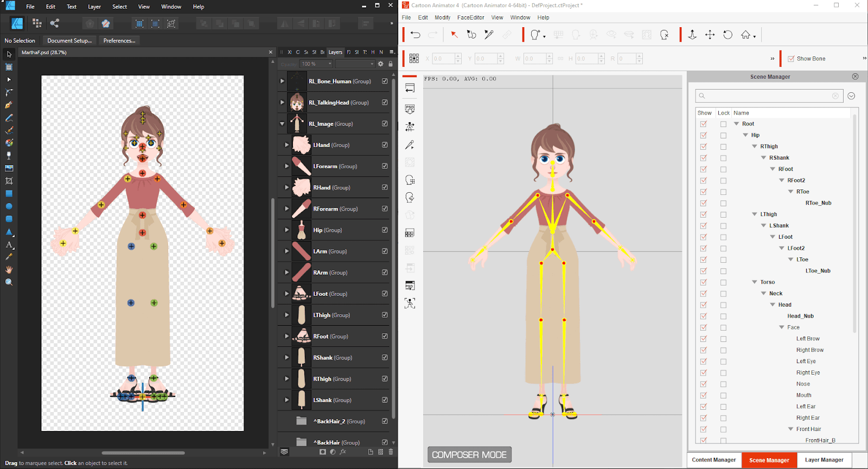Toggle visibility checkbox of Hip layer

click(385, 230)
